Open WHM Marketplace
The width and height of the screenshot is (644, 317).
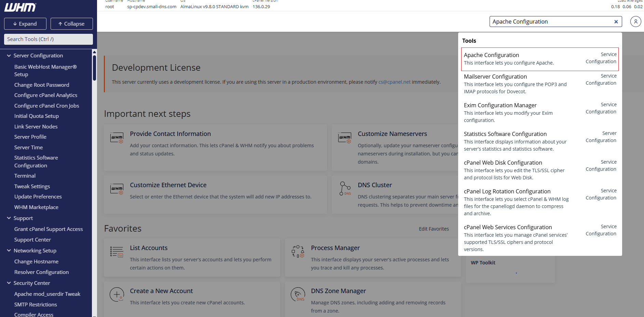tap(36, 207)
